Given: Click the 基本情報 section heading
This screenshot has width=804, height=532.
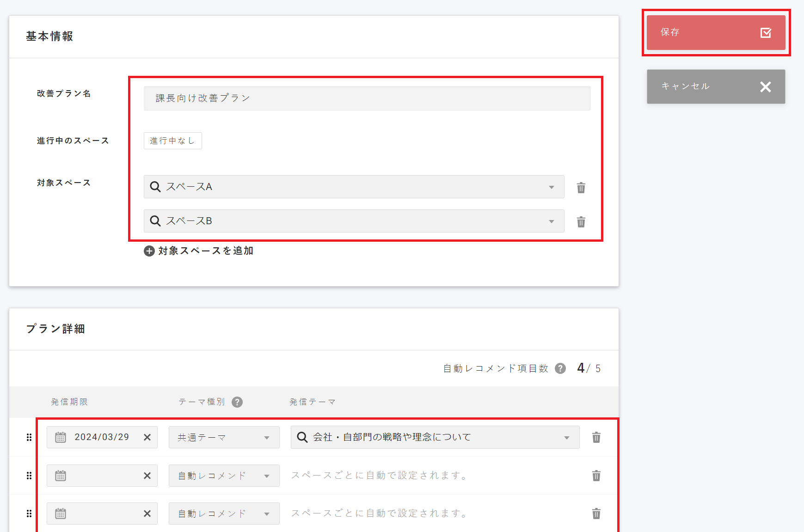Looking at the screenshot, I should pos(49,37).
